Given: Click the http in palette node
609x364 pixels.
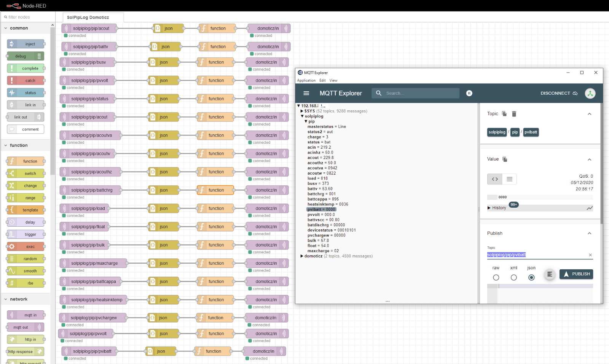Looking at the screenshot, I should (x=26, y=339).
